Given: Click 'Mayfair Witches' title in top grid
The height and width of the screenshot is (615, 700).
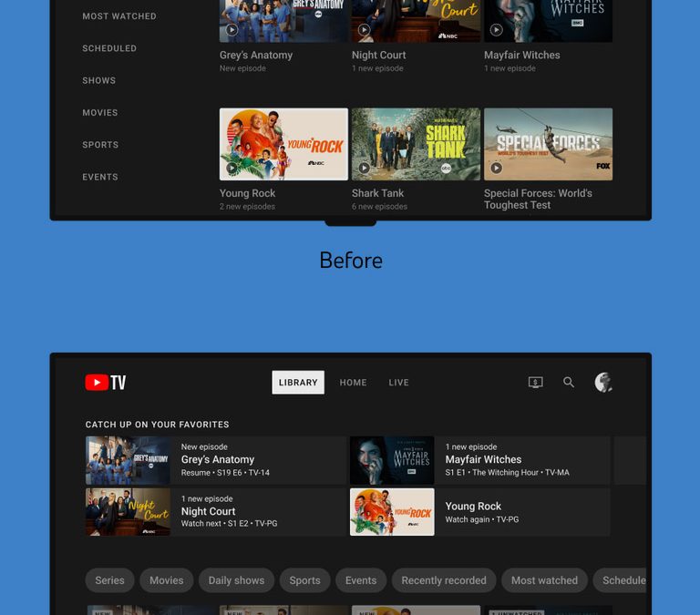Looking at the screenshot, I should (522, 56).
